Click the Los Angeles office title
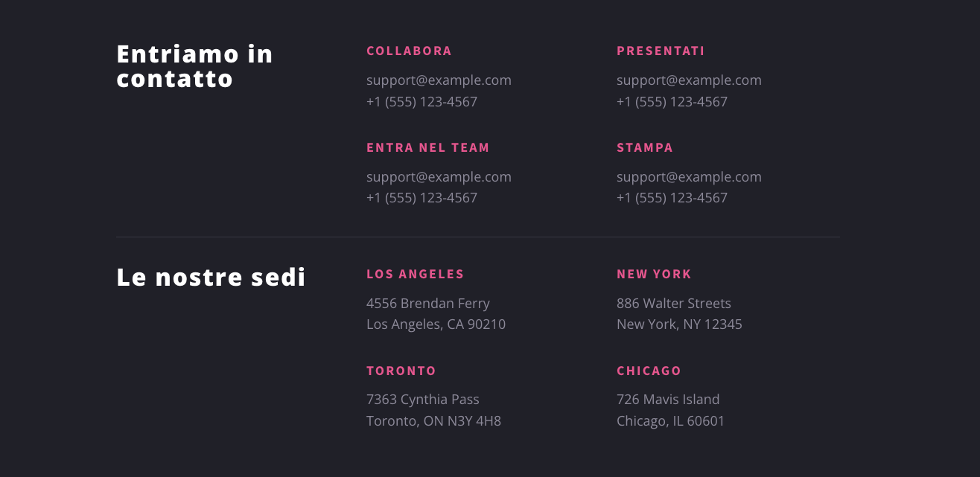Image resolution: width=980 pixels, height=477 pixels. [415, 275]
